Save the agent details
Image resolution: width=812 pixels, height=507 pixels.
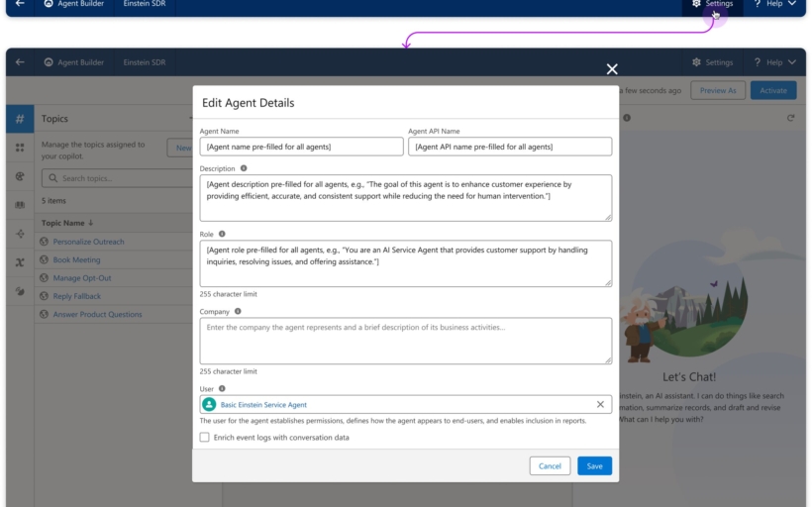tap(594, 465)
